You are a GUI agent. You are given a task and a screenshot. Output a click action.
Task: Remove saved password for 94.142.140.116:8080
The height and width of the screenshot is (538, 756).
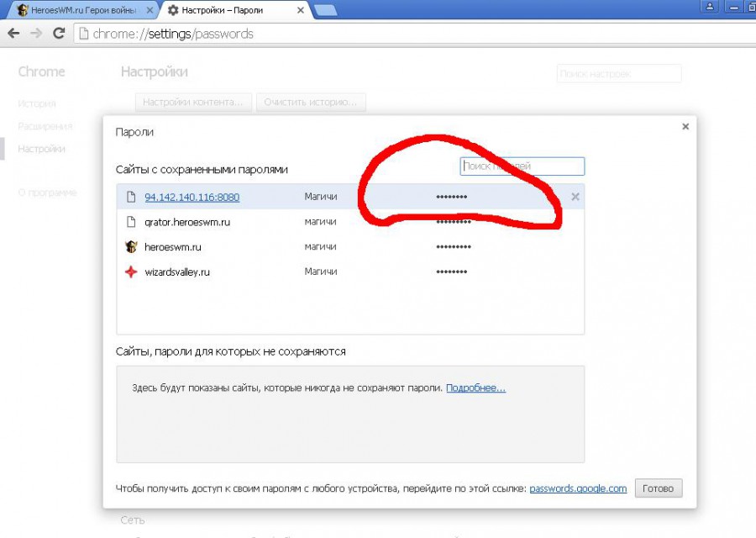575,197
